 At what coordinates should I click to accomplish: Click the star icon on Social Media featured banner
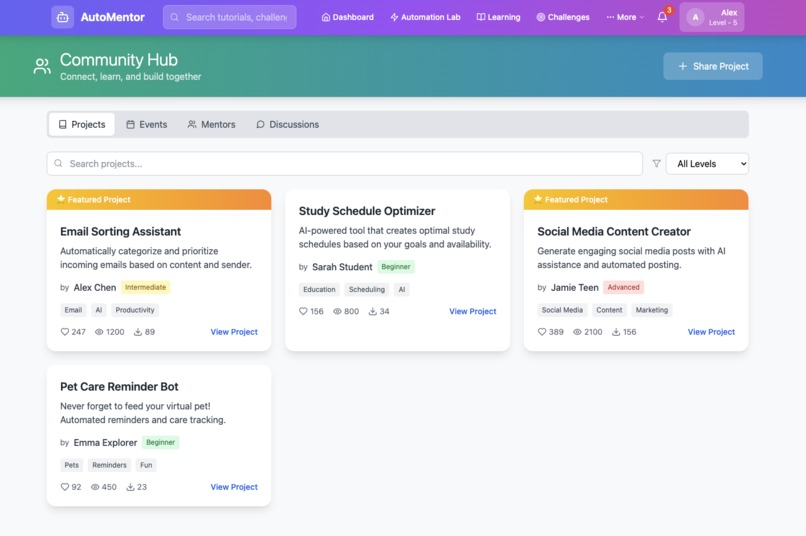538,199
